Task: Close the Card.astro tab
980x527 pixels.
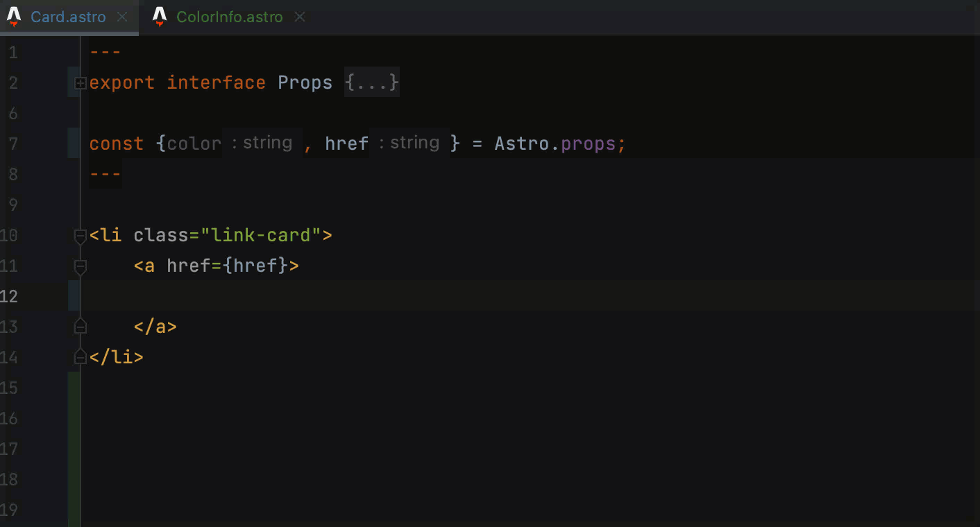Action: click(123, 17)
